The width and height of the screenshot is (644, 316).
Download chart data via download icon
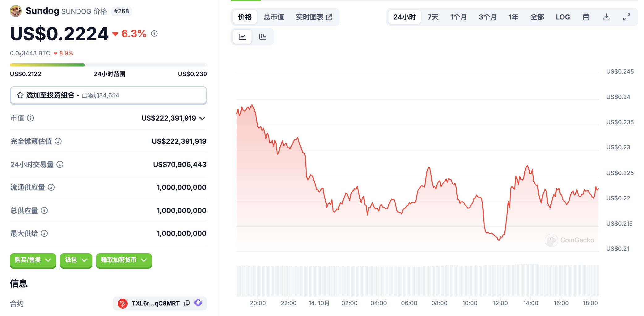pyautogui.click(x=606, y=17)
